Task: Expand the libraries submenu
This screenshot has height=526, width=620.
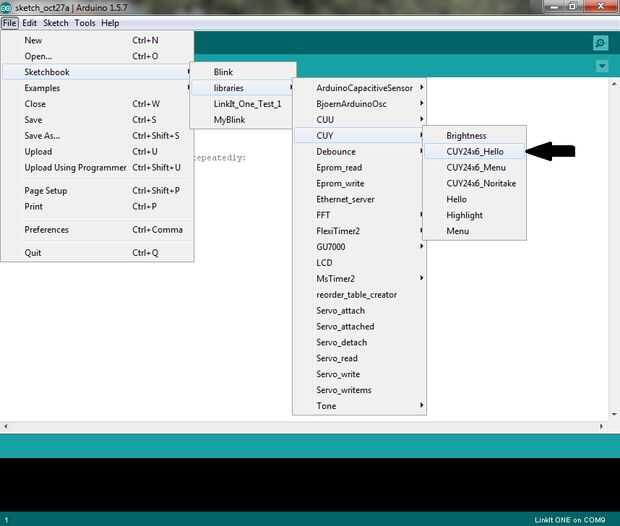Action: point(243,88)
